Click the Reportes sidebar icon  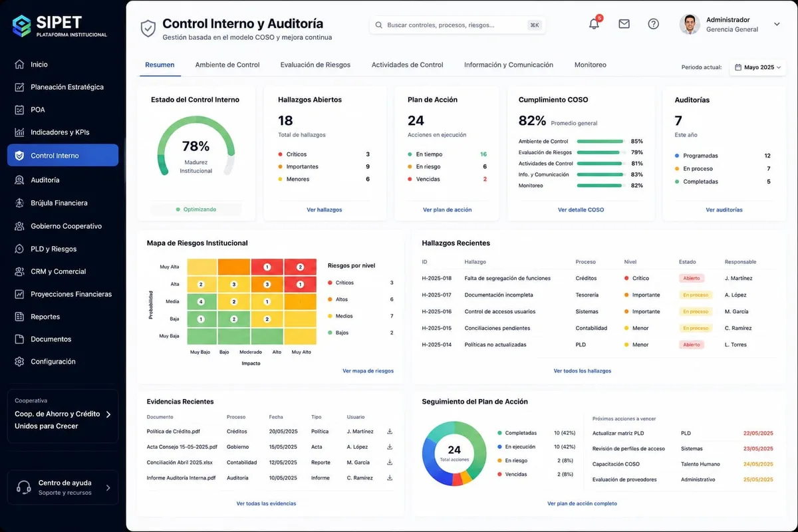pos(19,317)
